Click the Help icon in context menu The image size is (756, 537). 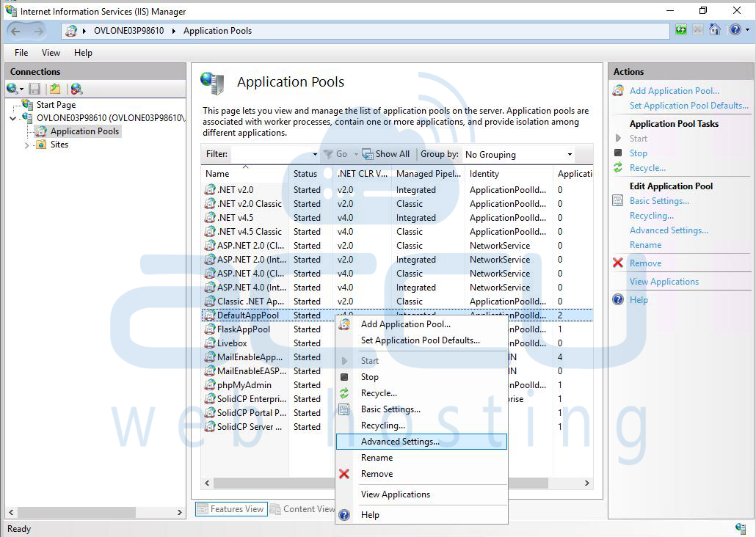click(x=344, y=515)
